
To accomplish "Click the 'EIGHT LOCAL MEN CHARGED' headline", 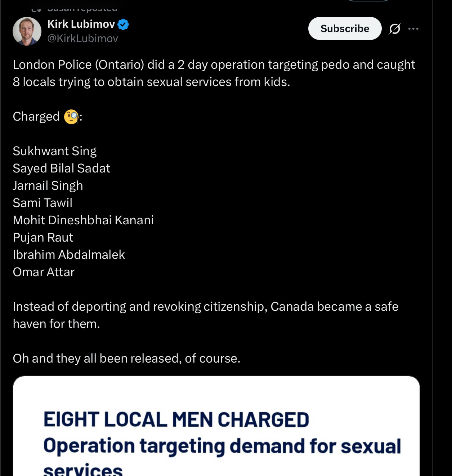I will coord(176,419).
